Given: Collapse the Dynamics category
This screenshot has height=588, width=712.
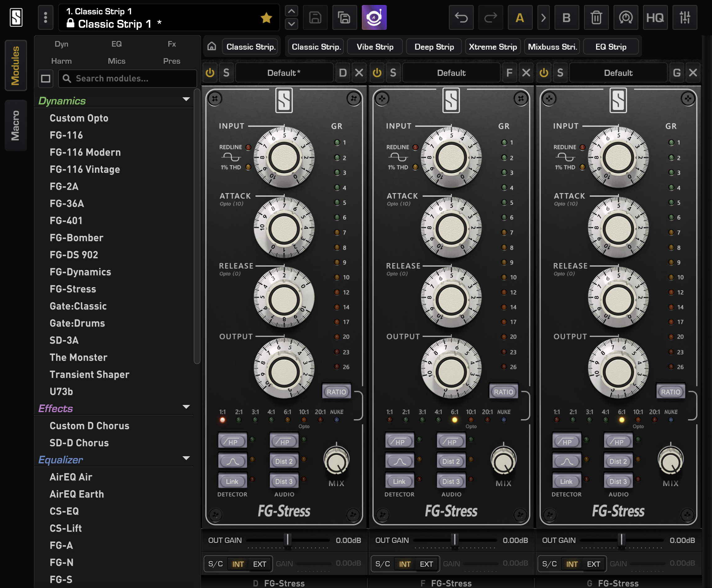Looking at the screenshot, I should tap(186, 99).
